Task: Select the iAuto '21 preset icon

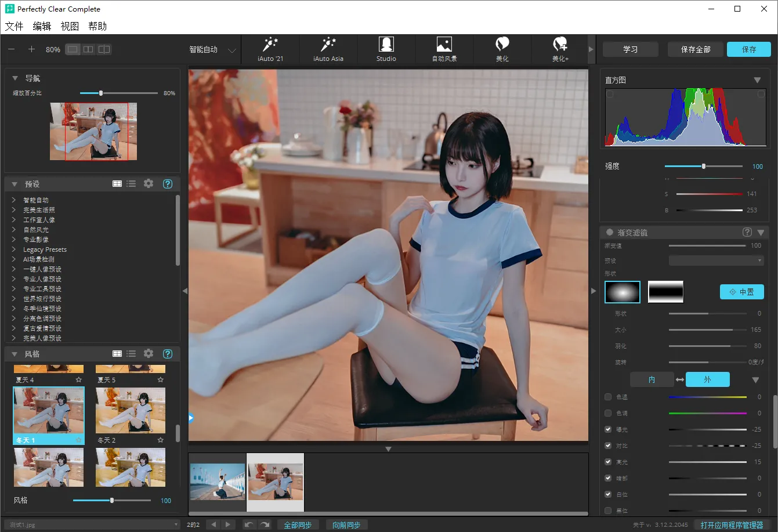Action: click(270, 46)
